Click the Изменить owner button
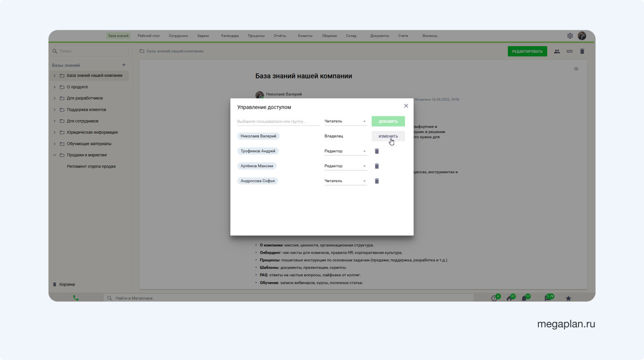 tap(388, 136)
